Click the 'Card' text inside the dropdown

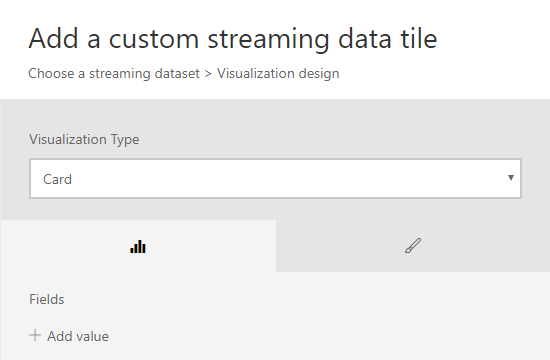click(57, 179)
